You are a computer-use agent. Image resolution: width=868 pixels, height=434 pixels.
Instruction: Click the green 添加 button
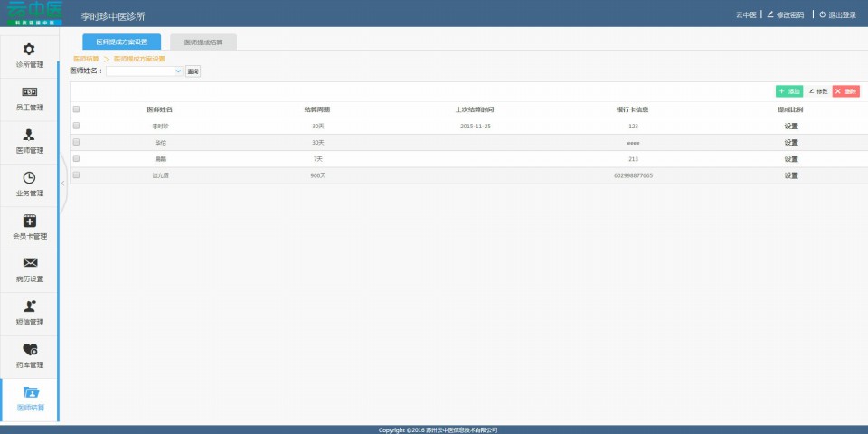(x=788, y=91)
